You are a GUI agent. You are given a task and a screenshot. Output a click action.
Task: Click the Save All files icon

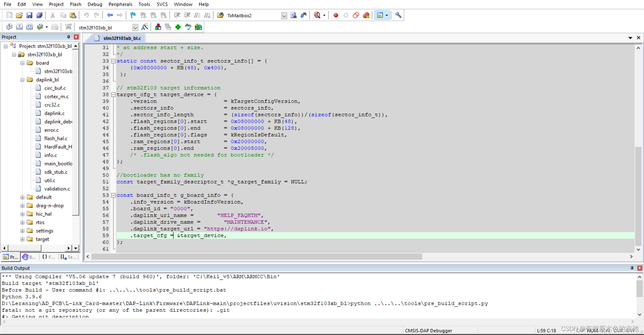click(39, 15)
